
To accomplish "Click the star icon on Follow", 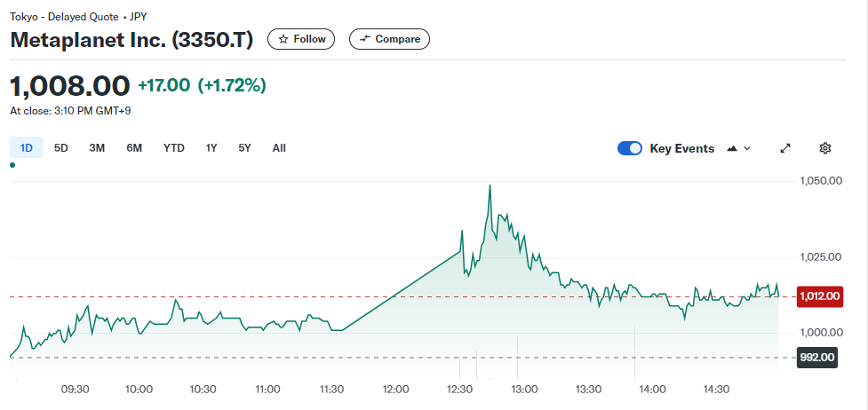I will coord(283,39).
